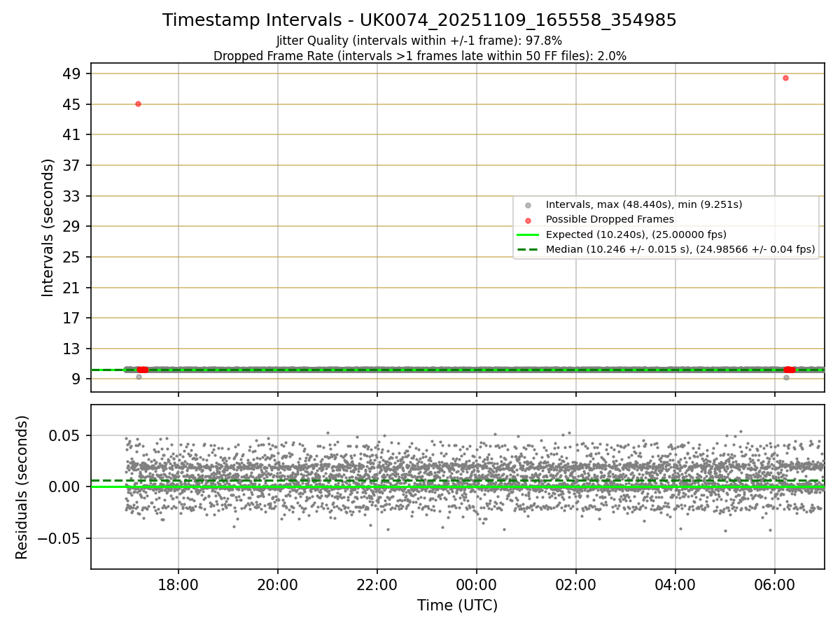The height and width of the screenshot is (630, 840).
Task: Click the 02:00 x-axis tick label
Action: click(x=576, y=585)
